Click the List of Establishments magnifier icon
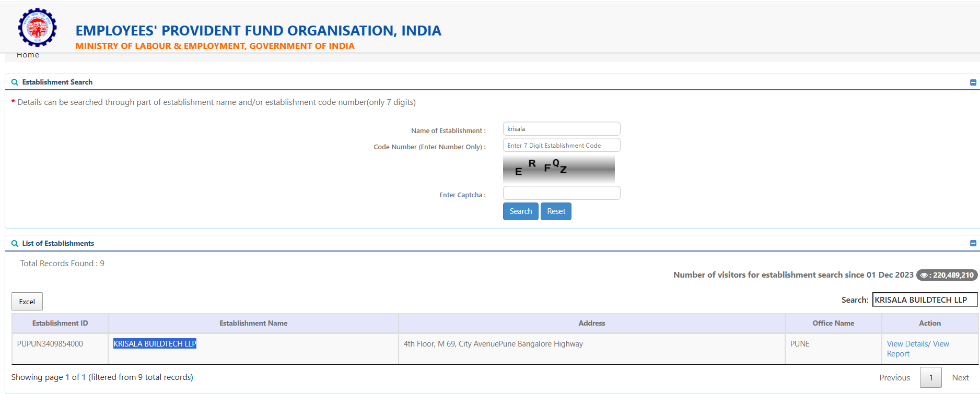This screenshot has height=394, width=980. coord(15,244)
